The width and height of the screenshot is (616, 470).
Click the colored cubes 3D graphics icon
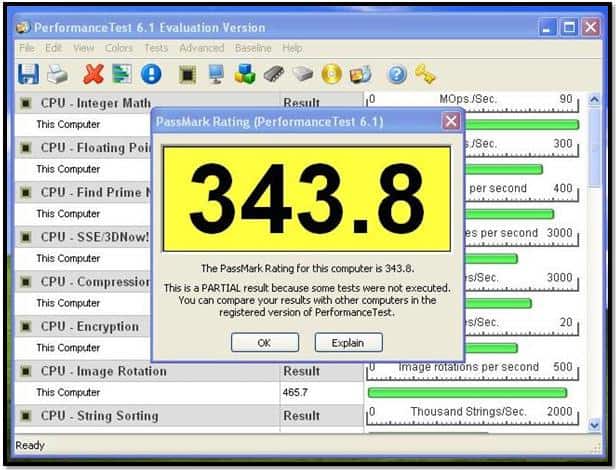[245, 73]
